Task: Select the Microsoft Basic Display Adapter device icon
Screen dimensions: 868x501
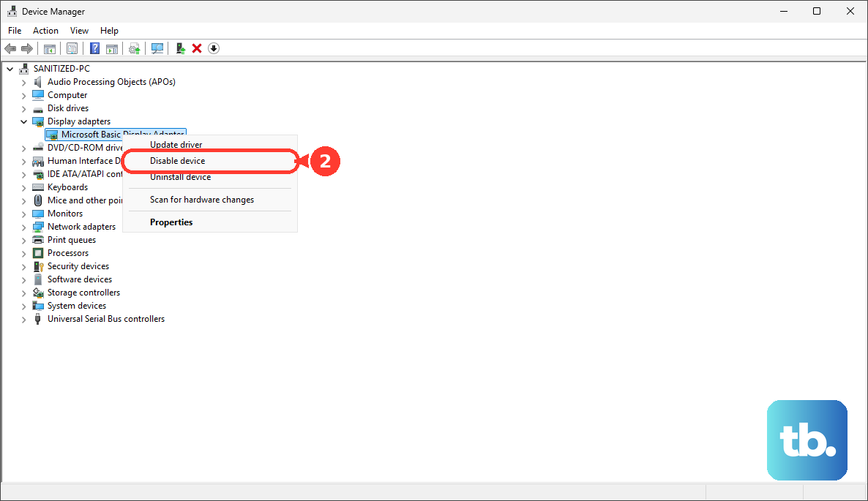Action: [x=52, y=135]
